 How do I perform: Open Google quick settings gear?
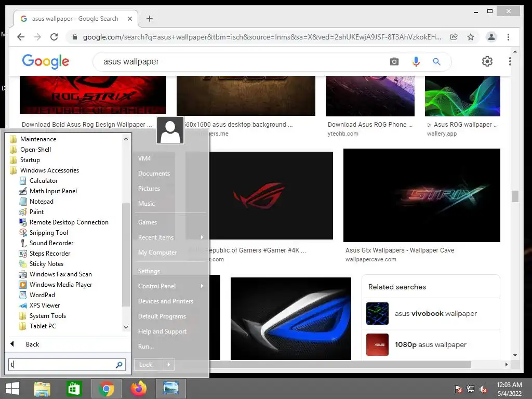click(487, 61)
